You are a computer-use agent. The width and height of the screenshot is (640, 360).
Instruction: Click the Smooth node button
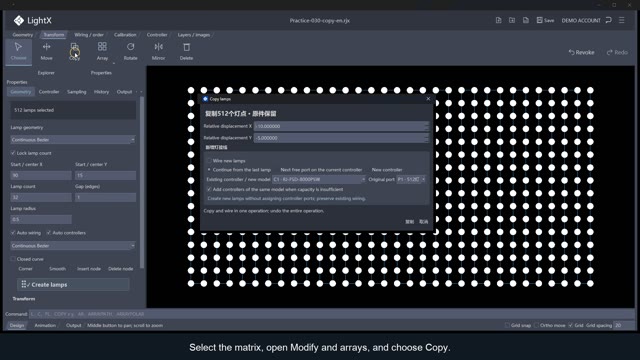[58, 269]
